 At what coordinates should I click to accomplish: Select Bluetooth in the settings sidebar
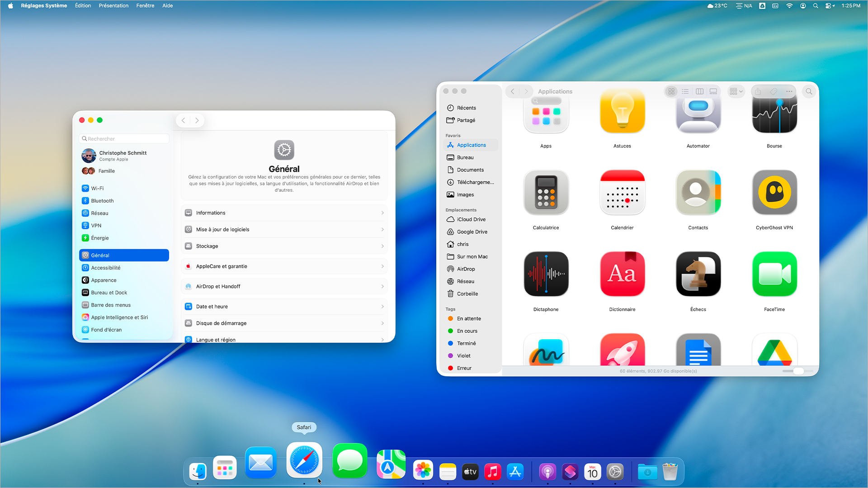[103, 201]
